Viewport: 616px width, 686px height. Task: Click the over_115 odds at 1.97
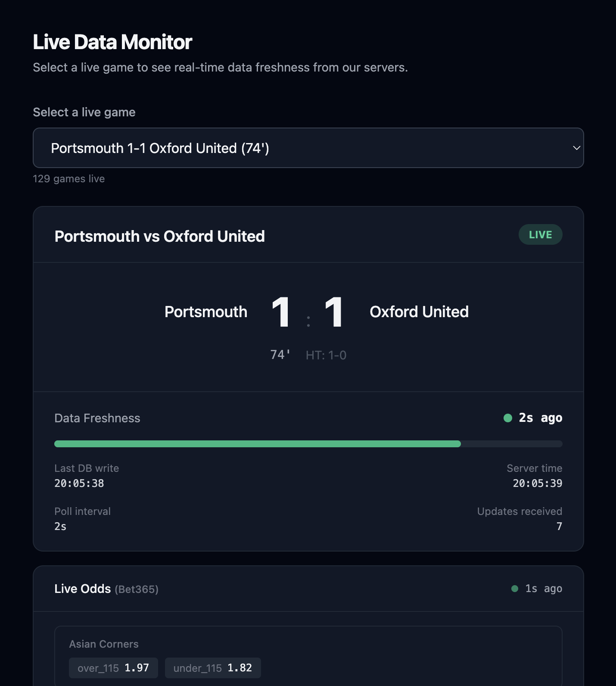(113, 667)
